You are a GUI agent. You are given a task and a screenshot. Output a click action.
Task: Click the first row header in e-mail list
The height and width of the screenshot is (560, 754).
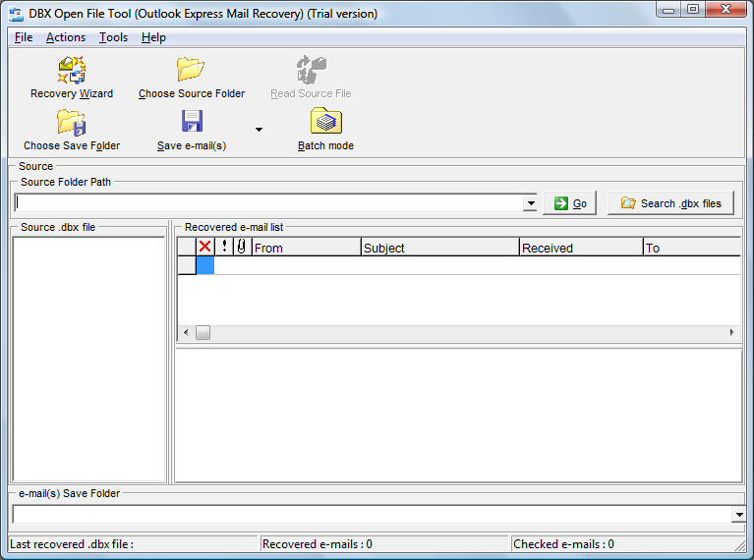point(187,265)
